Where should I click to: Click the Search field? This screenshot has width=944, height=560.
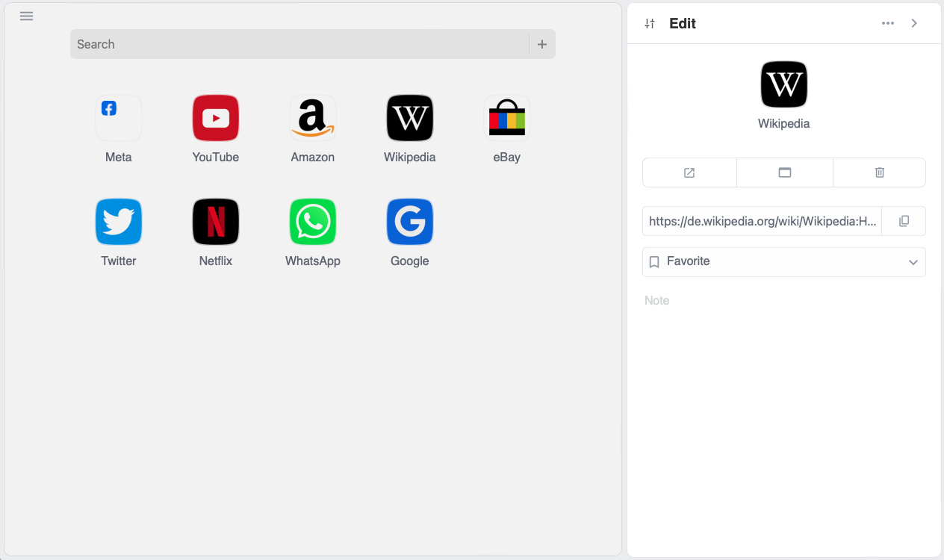click(299, 44)
